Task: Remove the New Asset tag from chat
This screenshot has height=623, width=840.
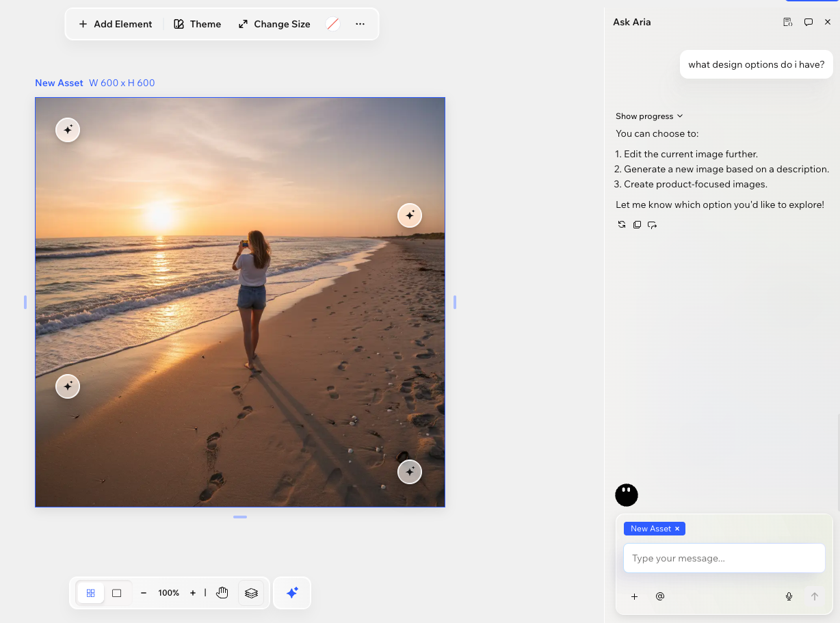Action: pos(677,529)
